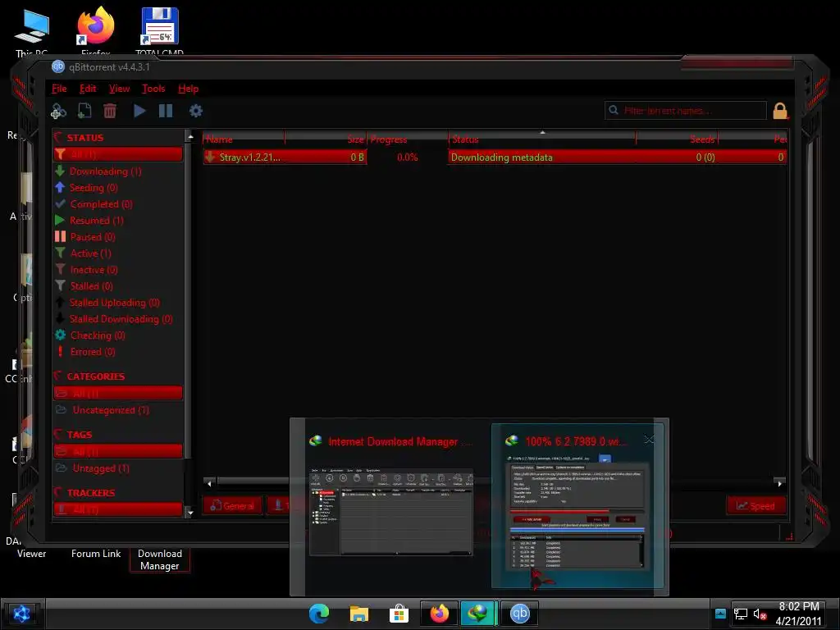The image size is (840, 630).
Task: Sort torrents by Status column header
Action: (542, 139)
